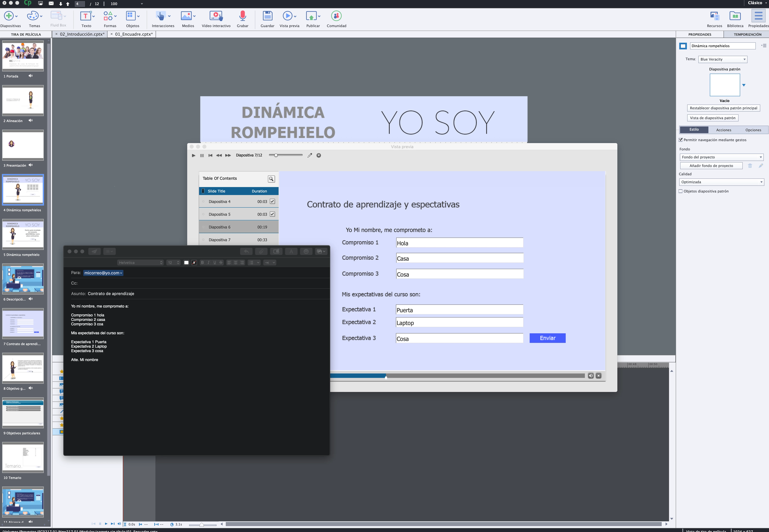This screenshot has height=532, width=769.
Task: Enable Objetos diapositiva patrón checkbox
Action: coord(681,191)
